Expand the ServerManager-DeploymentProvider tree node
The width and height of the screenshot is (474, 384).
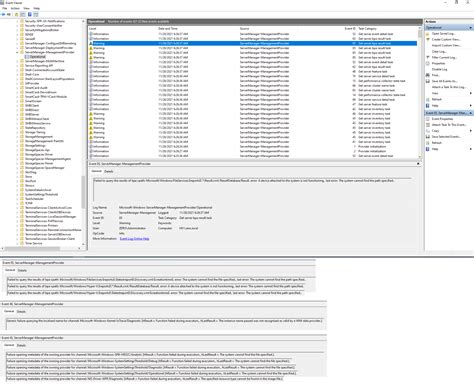(x=17, y=48)
